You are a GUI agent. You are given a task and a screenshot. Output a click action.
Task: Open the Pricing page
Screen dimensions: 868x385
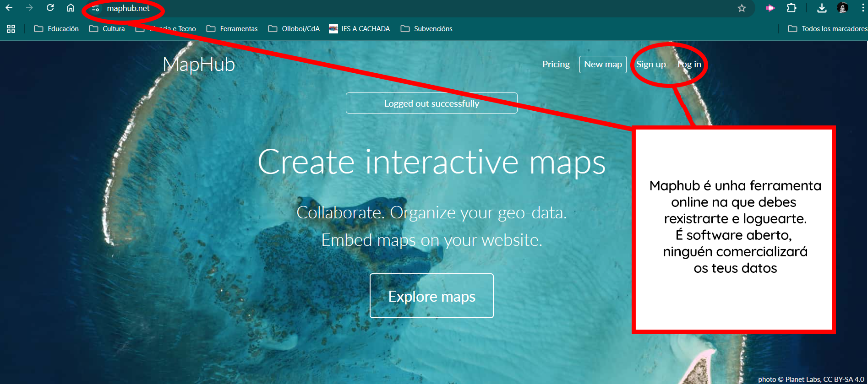click(x=556, y=65)
